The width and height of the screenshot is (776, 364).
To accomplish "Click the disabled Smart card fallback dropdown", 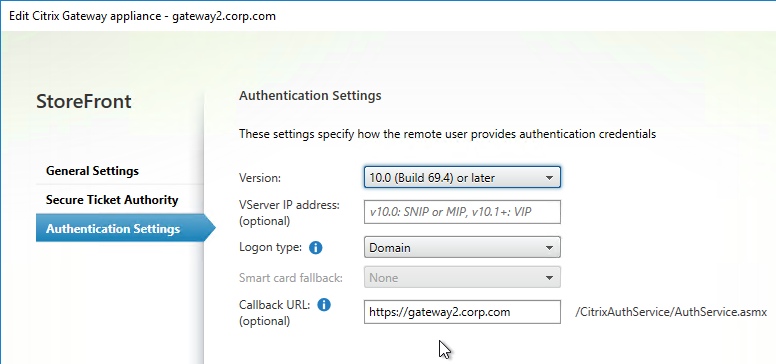I will coord(462,277).
